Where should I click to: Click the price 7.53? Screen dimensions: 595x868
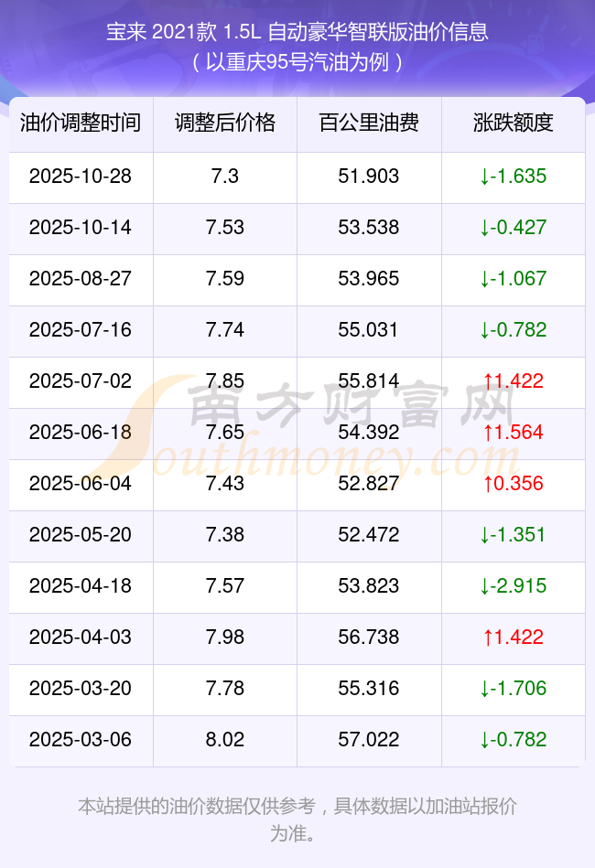click(225, 228)
